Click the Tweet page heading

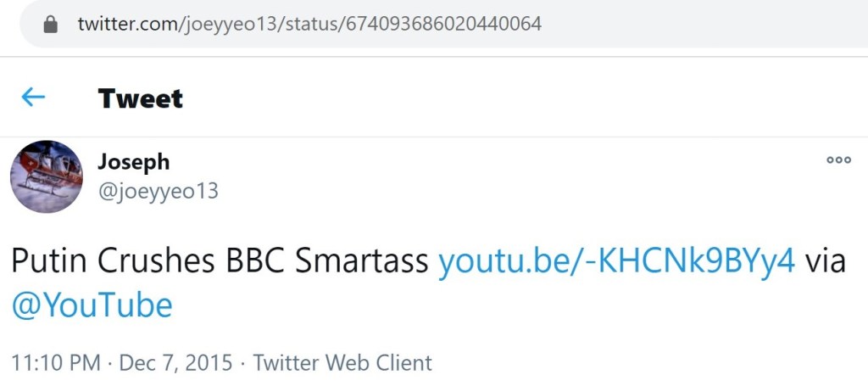tap(141, 98)
